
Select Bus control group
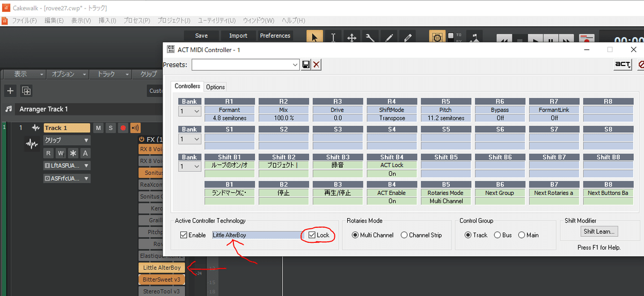497,235
